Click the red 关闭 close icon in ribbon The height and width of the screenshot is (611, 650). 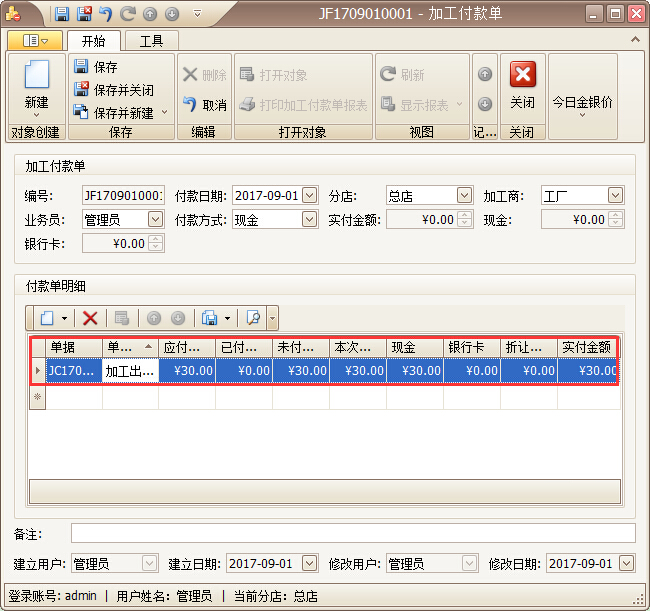coord(522,76)
